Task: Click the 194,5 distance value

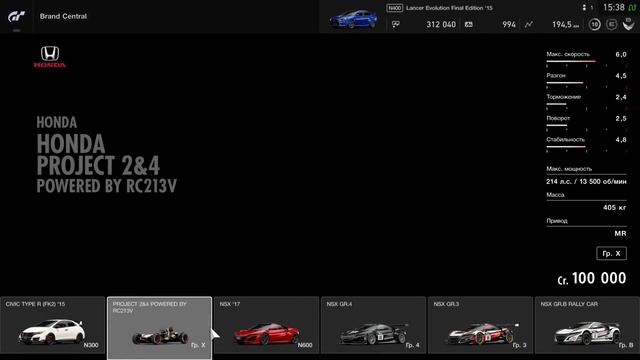Action: (x=565, y=24)
